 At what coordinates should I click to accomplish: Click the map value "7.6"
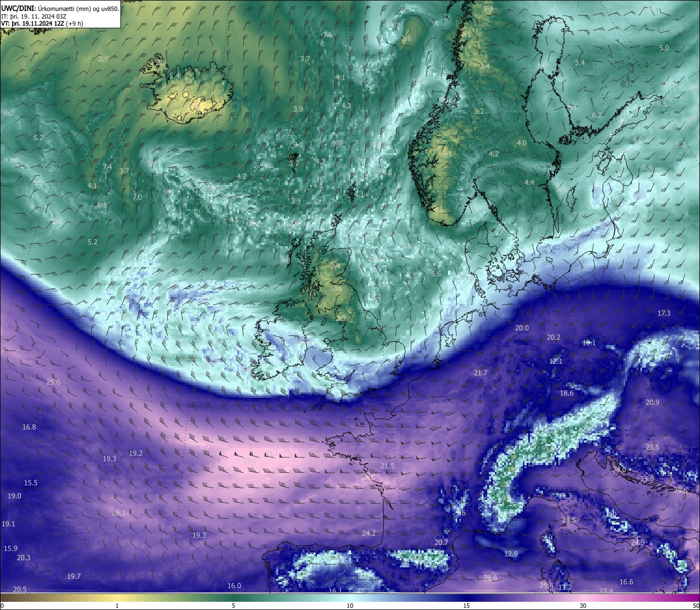328,34
